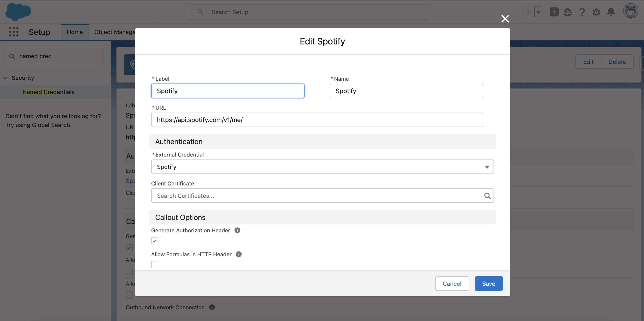Click the Search Certificates magnifier icon

[487, 196]
